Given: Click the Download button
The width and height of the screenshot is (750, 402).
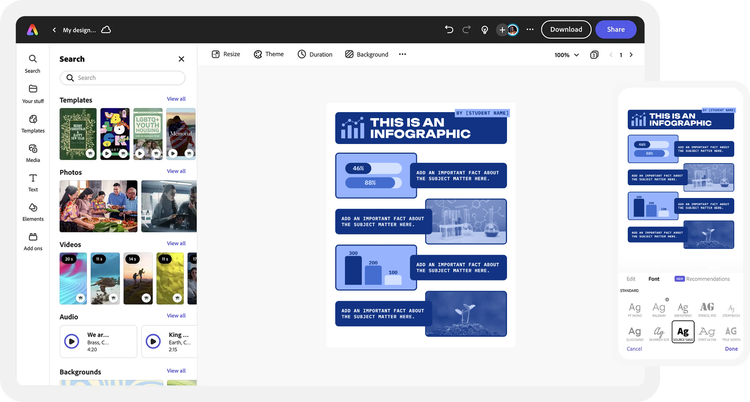Looking at the screenshot, I should coord(566,30).
